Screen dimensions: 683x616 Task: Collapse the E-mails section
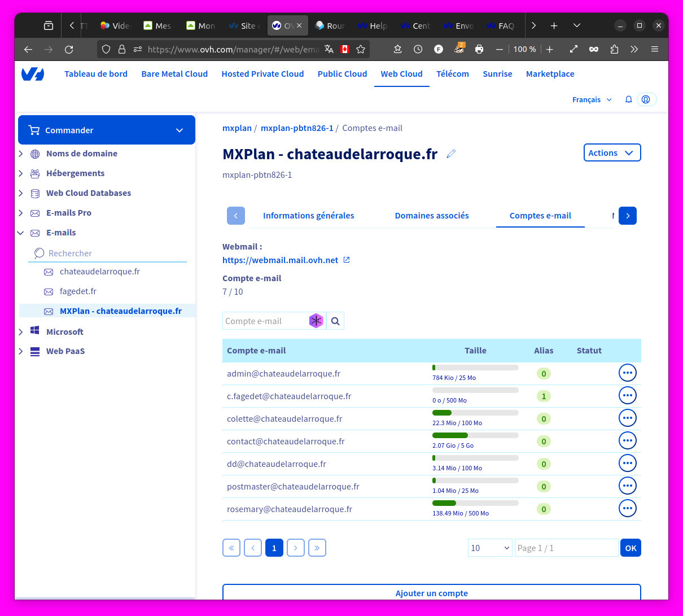(x=21, y=233)
